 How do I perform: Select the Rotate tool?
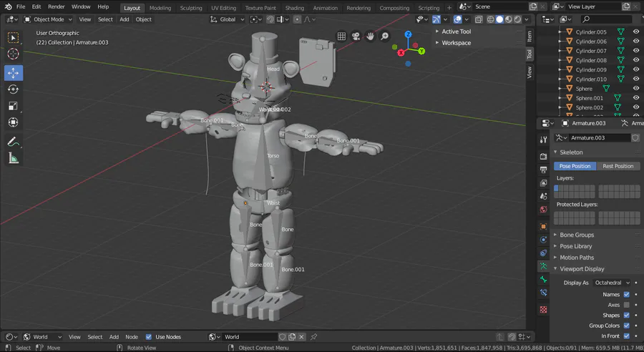pyautogui.click(x=13, y=89)
